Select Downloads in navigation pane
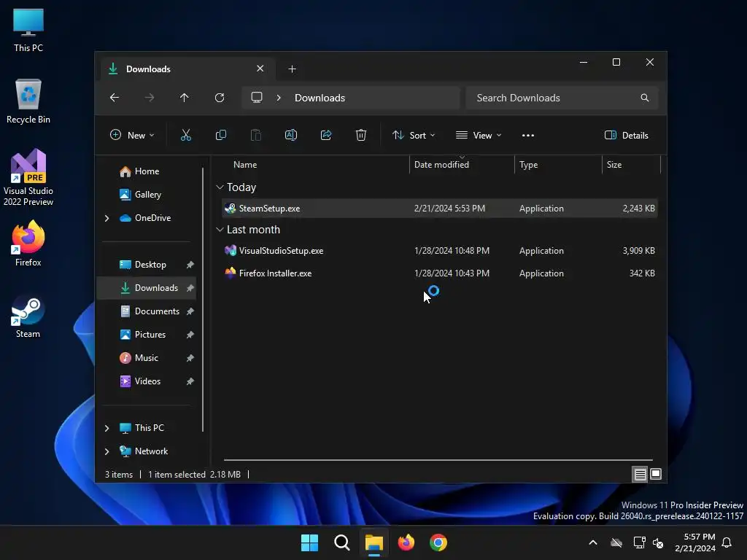Image resolution: width=747 pixels, height=560 pixels. tap(146, 288)
